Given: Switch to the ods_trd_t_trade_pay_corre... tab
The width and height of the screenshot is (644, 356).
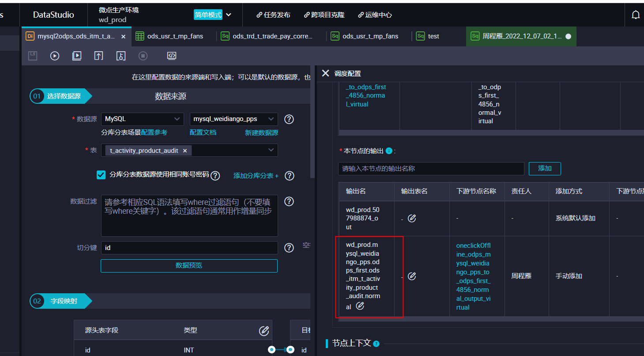Looking at the screenshot, I should (x=267, y=36).
